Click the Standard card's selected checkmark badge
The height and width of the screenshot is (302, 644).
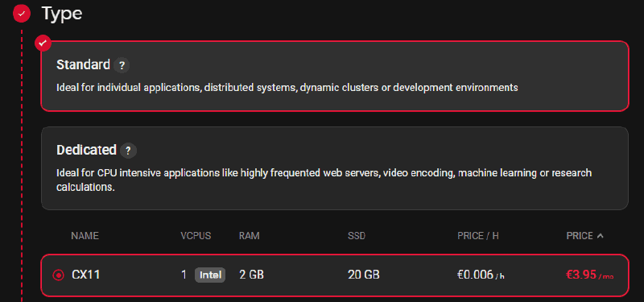(43, 43)
